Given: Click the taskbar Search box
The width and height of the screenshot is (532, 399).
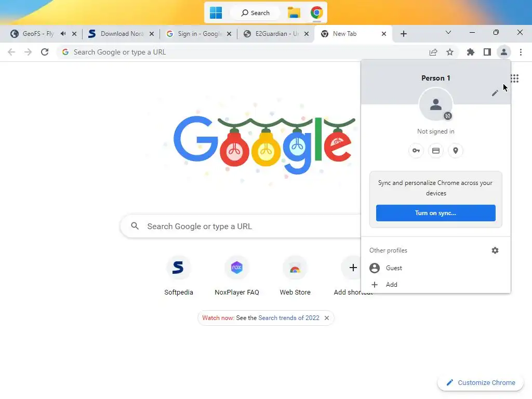Looking at the screenshot, I should (x=255, y=13).
